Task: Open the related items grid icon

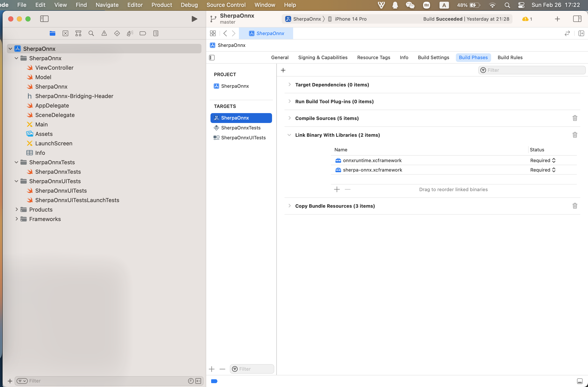Action: [x=213, y=33]
